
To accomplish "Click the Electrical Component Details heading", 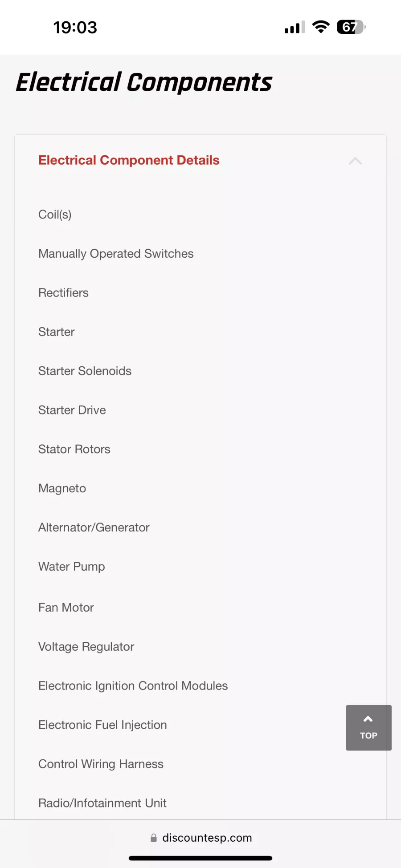I will coord(129,160).
